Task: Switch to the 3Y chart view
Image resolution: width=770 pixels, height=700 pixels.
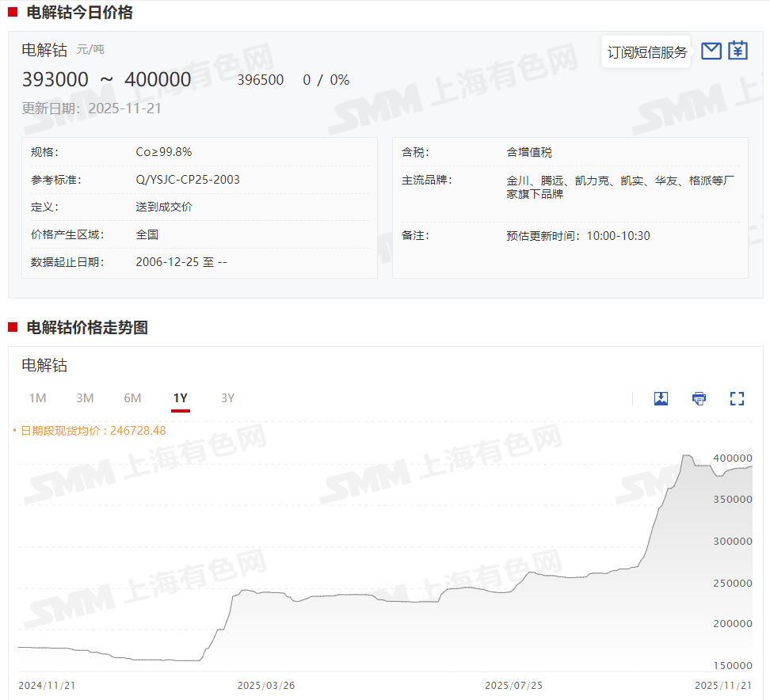Action: [x=227, y=398]
